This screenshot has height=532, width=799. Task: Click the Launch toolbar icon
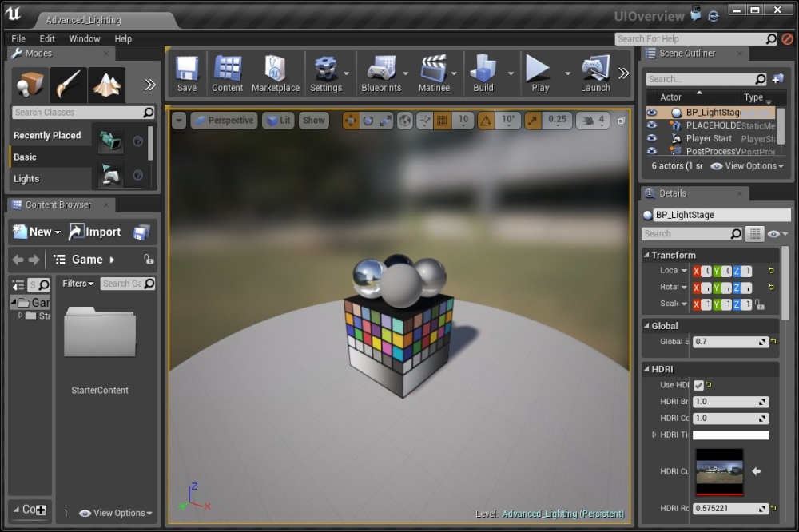pyautogui.click(x=595, y=73)
